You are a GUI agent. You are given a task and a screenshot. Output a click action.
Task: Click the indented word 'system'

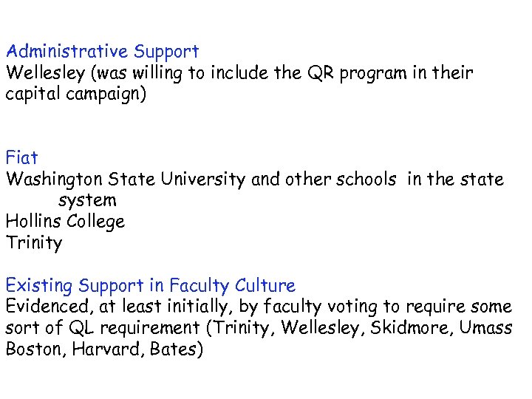tap(86, 200)
